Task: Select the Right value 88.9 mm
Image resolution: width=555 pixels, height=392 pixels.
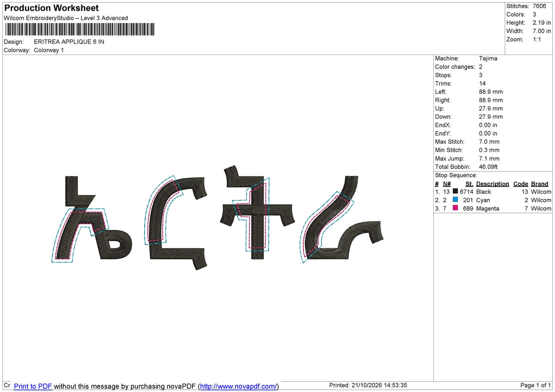Action: click(491, 100)
